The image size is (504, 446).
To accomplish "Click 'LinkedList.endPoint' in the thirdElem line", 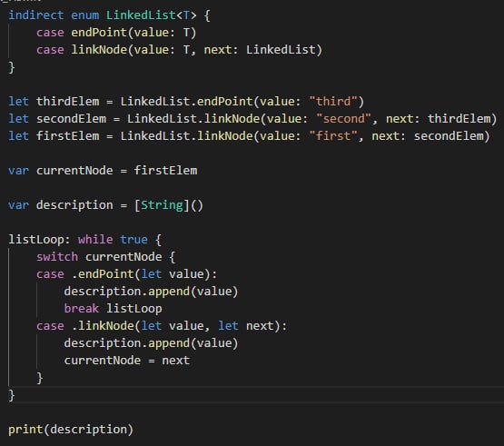I will pos(186,102).
